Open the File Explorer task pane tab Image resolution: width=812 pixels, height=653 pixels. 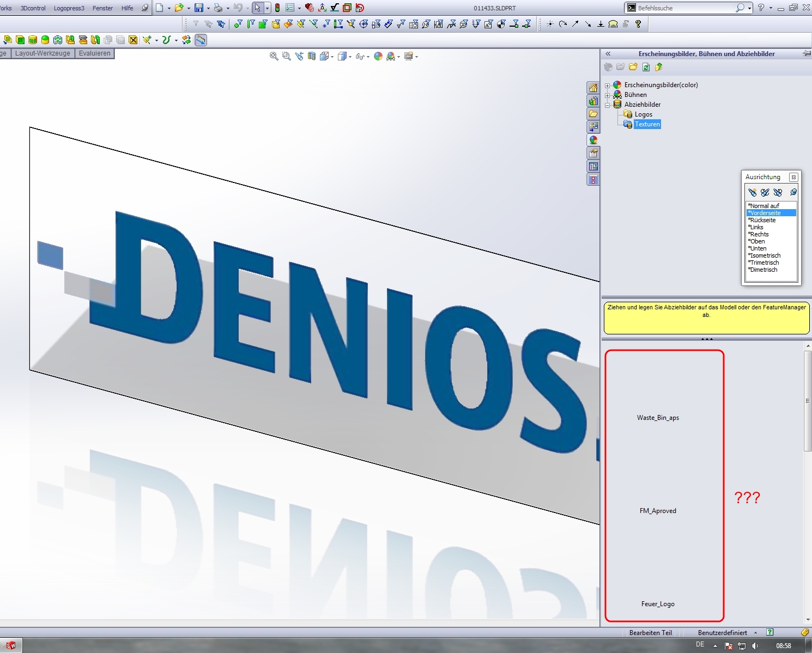pyautogui.click(x=593, y=114)
